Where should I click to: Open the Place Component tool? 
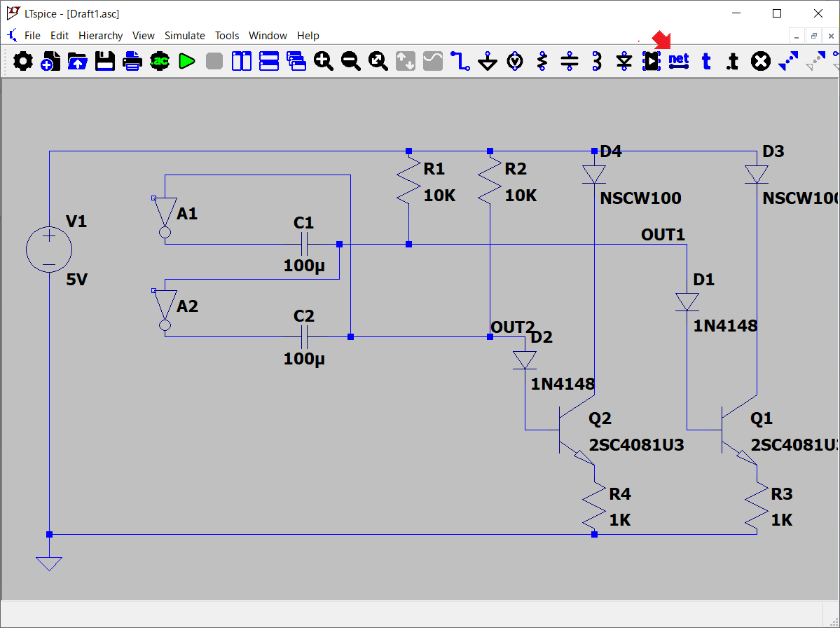pyautogui.click(x=652, y=62)
